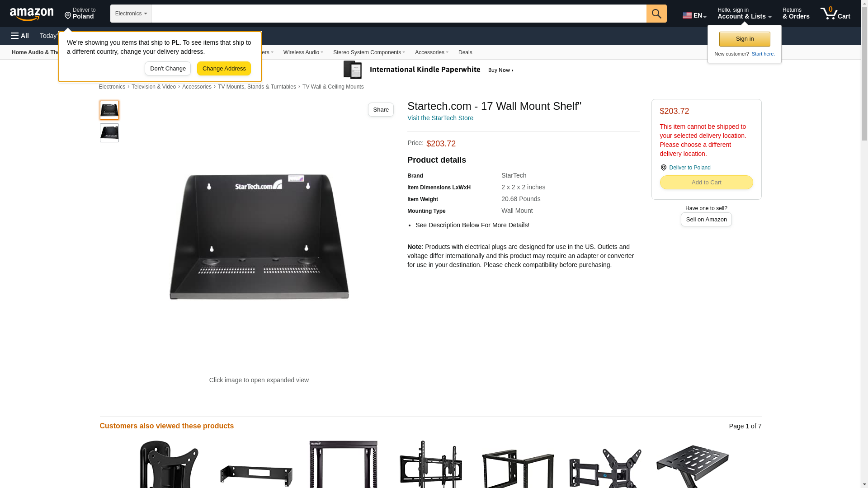Open the Electronics search category dropdown

pos(131,14)
